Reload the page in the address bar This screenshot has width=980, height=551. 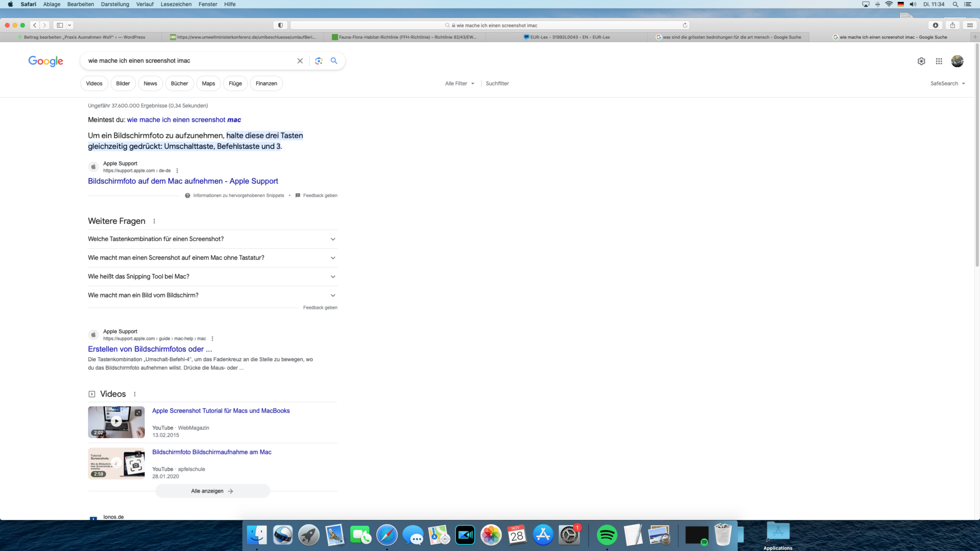coord(685,25)
